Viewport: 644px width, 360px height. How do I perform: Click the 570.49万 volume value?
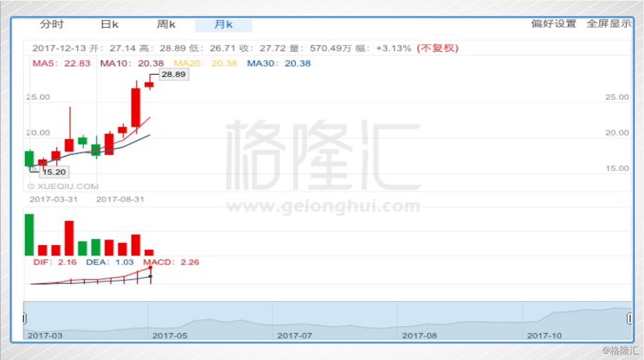pos(330,48)
